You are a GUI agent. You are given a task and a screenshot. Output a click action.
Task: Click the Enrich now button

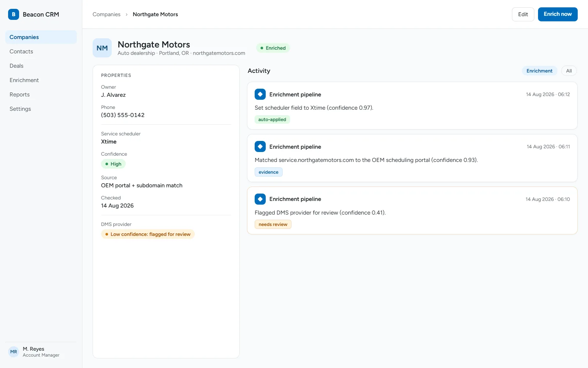[x=558, y=14]
